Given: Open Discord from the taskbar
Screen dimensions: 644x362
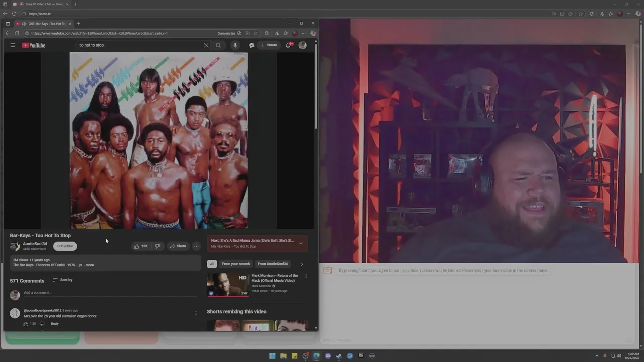Looking at the screenshot, I should pos(328,356).
